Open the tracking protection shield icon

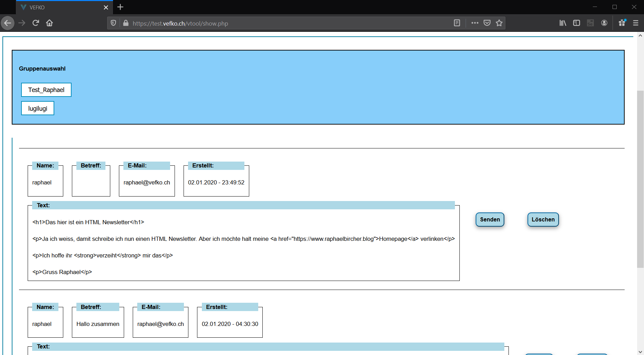tap(113, 23)
